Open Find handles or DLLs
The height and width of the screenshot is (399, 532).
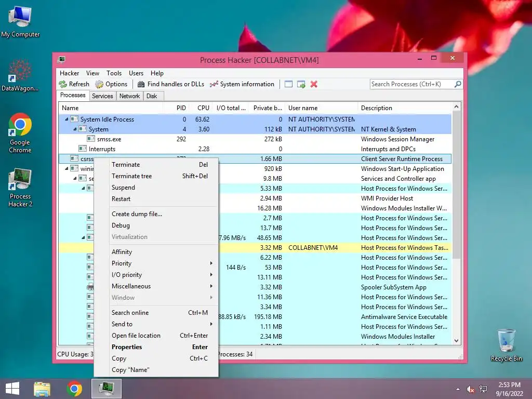pos(170,84)
